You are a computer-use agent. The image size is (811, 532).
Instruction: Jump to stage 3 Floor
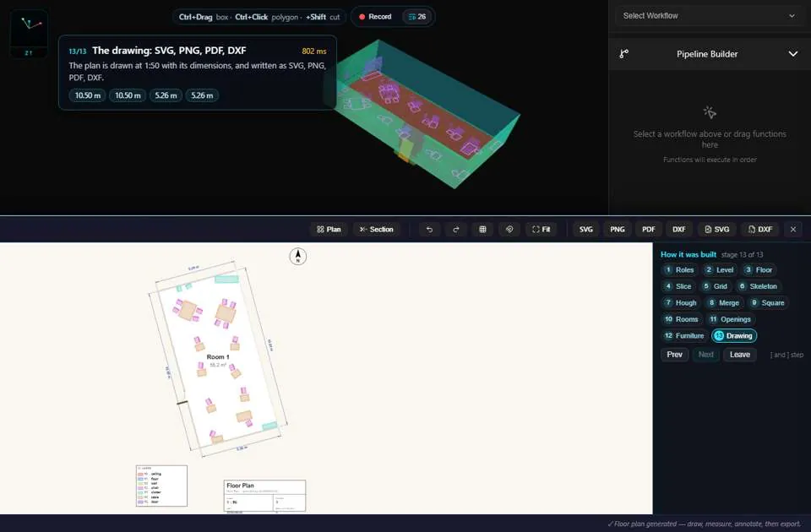click(x=759, y=270)
